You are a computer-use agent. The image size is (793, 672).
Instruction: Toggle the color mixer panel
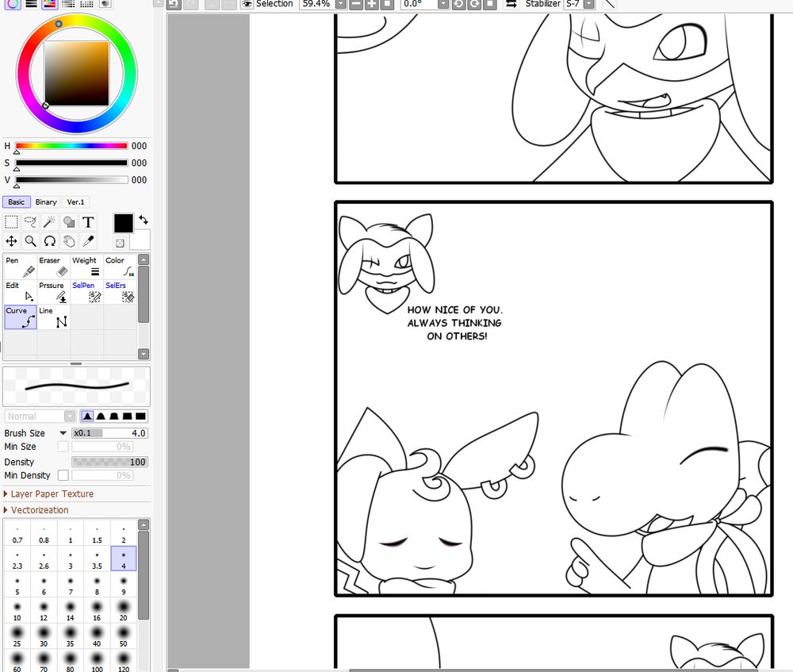pos(68,3)
